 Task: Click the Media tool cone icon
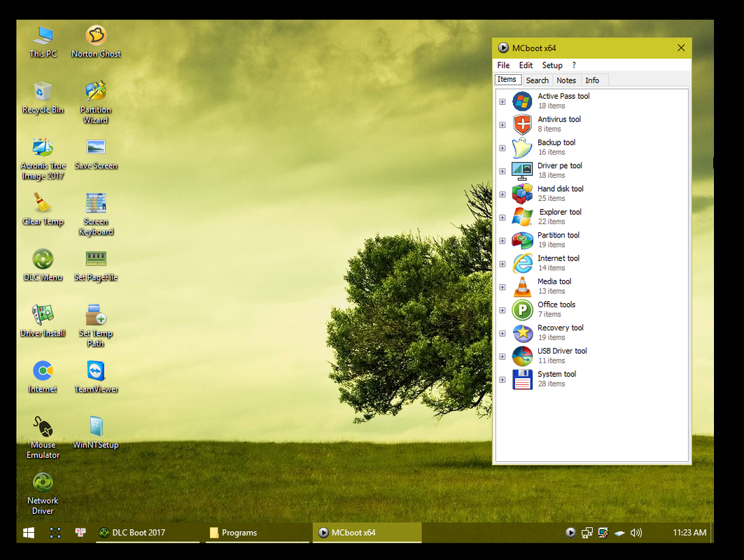click(522, 286)
